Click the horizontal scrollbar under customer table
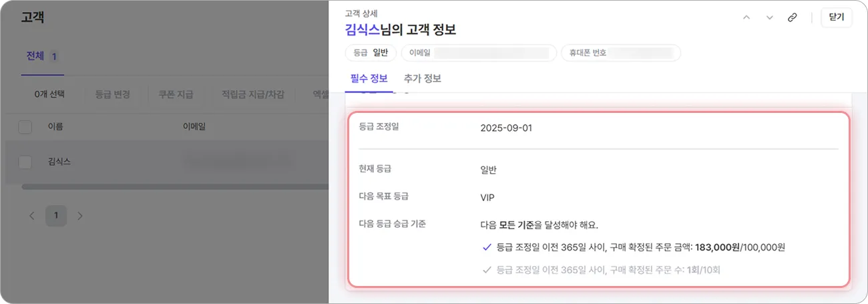The image size is (868, 304). pyautogui.click(x=175, y=186)
